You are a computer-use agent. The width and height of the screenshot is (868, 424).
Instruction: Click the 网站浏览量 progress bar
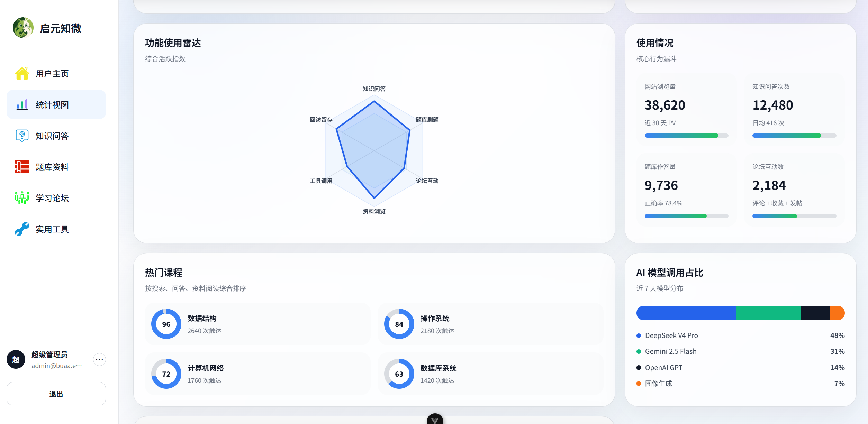(686, 136)
